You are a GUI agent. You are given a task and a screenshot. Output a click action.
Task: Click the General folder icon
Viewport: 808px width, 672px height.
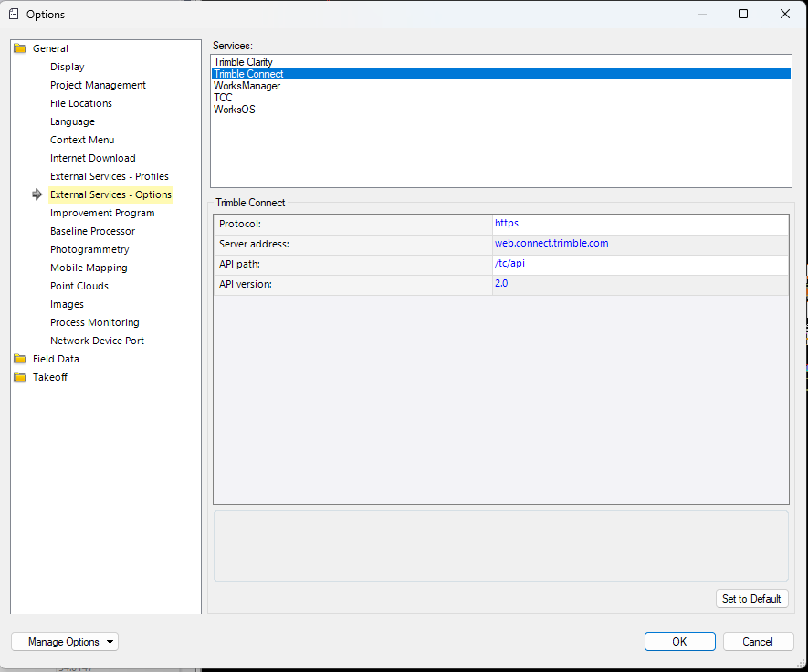coord(20,48)
